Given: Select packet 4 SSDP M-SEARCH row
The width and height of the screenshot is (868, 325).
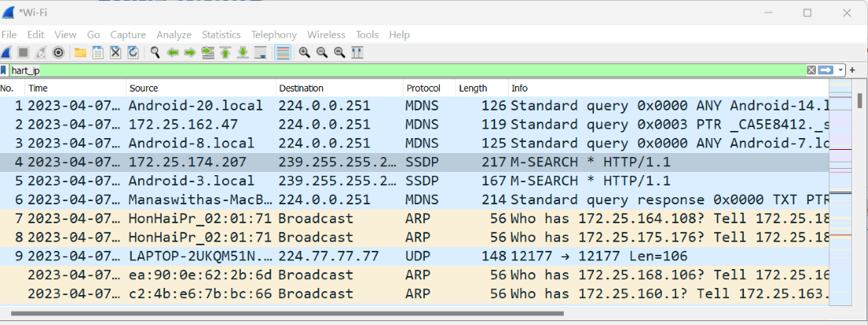Looking at the screenshot, I should [x=395, y=161].
